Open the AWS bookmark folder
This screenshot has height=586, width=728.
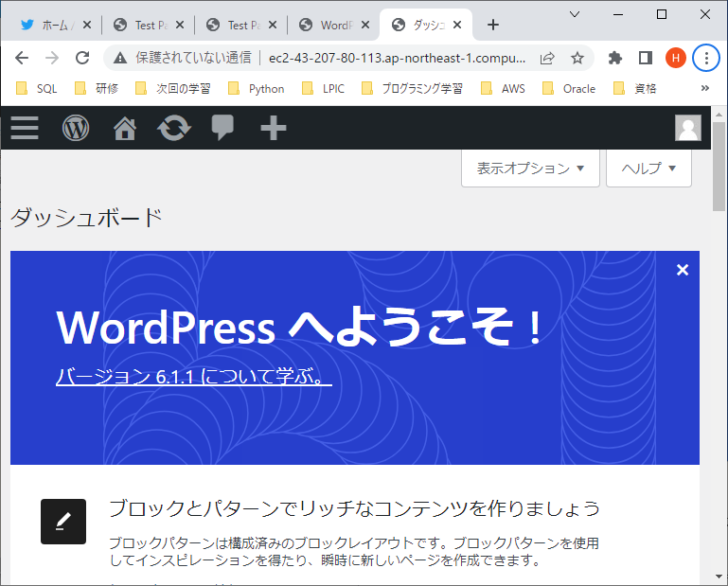coord(503,89)
